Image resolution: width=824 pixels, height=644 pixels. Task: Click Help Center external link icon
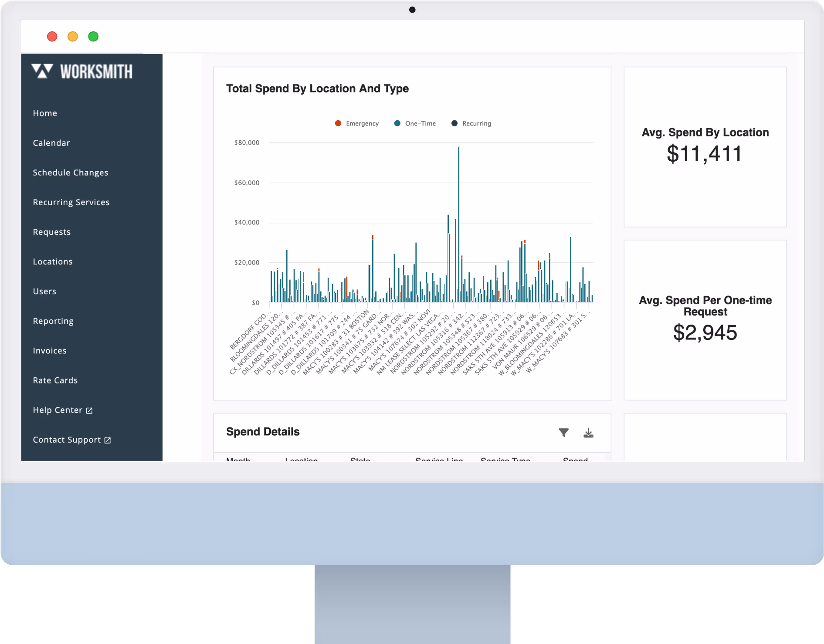(89, 410)
